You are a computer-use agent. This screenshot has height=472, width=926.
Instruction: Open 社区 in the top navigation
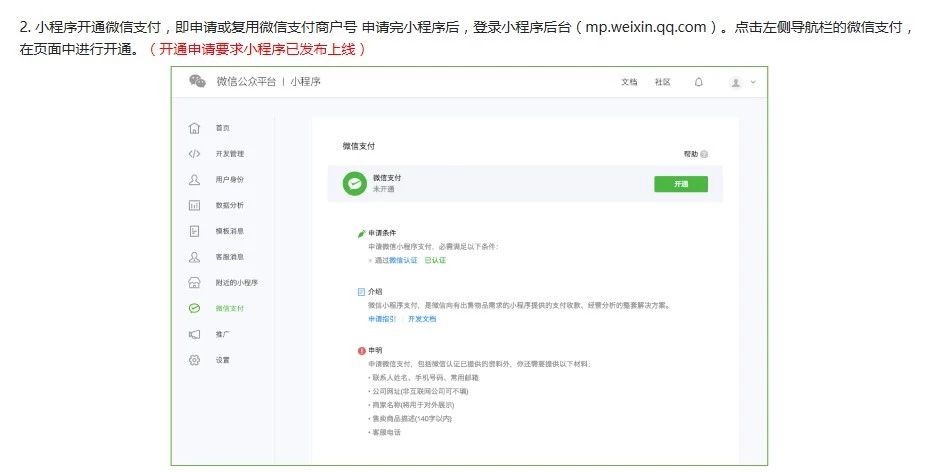663,82
